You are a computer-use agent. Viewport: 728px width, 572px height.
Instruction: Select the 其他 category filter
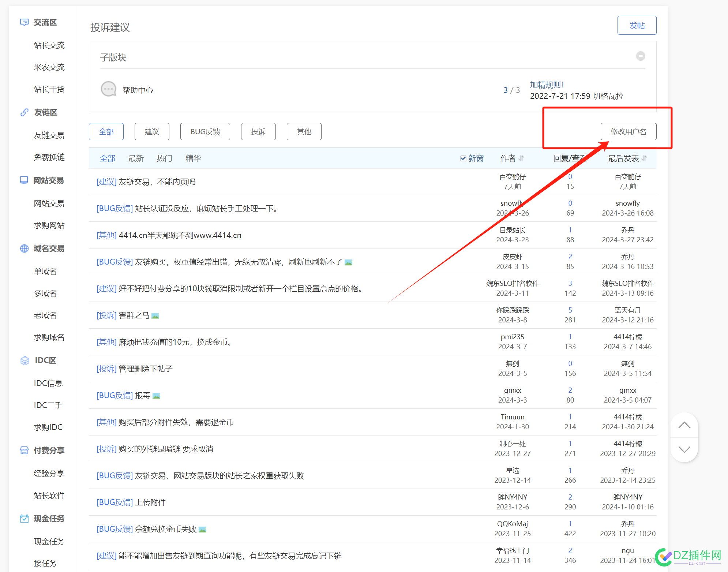pyautogui.click(x=304, y=132)
